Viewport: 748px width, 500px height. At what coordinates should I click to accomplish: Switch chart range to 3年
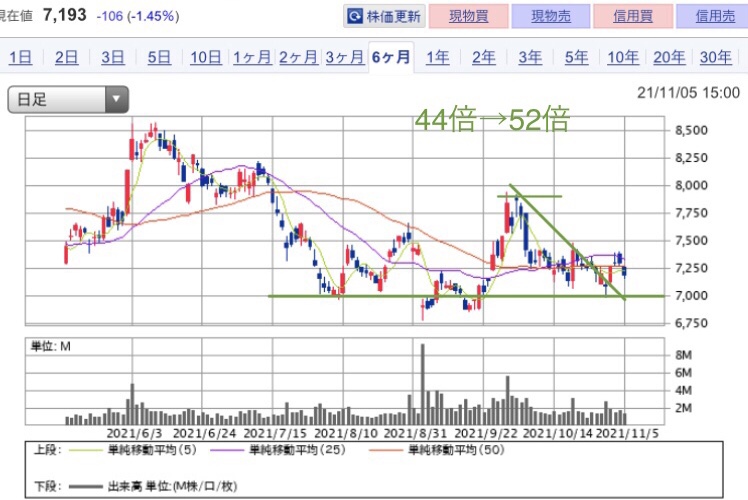coord(530,58)
